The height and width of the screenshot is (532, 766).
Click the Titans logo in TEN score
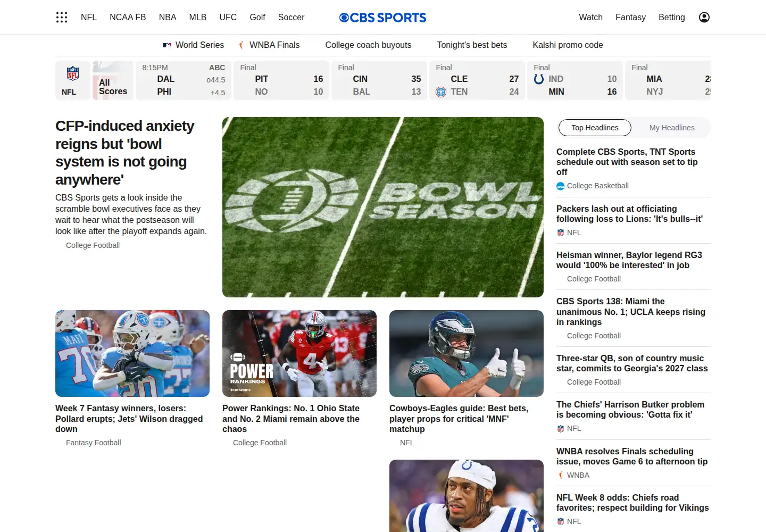(x=441, y=92)
